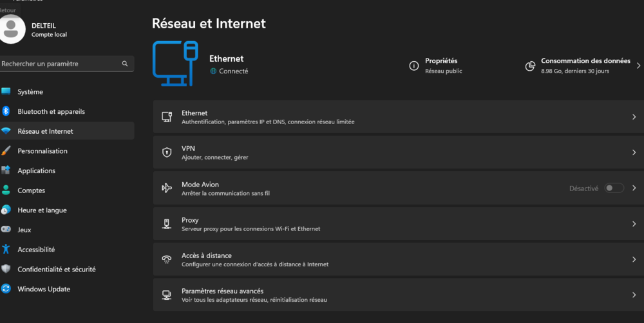Toggle the Mode Avion switch on

tap(614, 188)
